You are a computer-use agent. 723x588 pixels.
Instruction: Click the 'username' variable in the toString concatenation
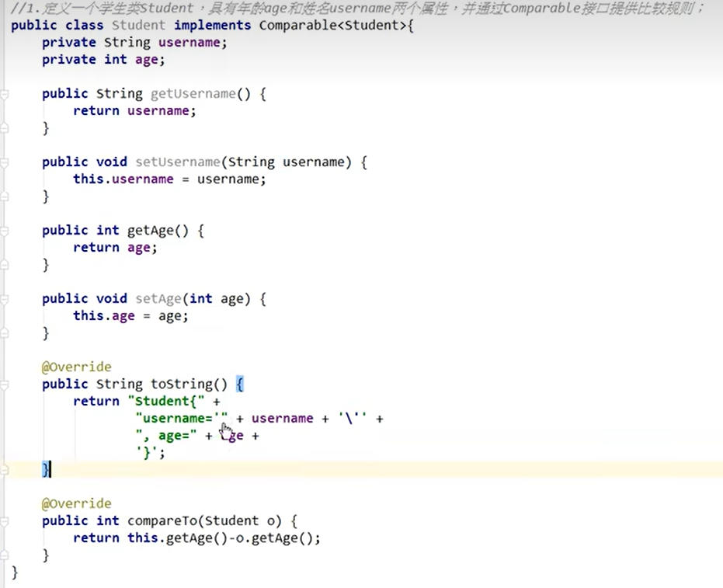282,419
